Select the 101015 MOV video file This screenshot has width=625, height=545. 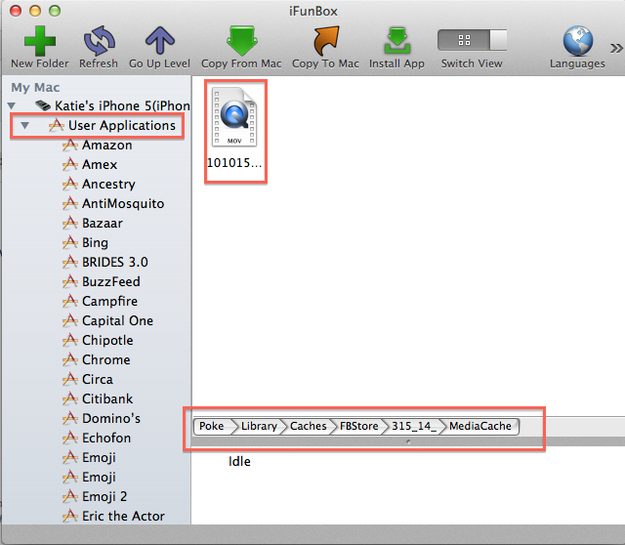pos(235,130)
